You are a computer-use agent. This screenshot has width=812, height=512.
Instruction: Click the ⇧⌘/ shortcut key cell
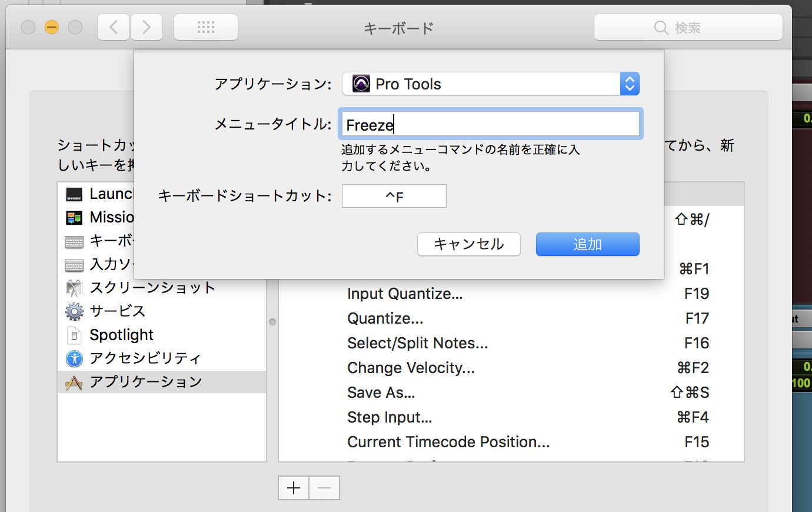692,220
